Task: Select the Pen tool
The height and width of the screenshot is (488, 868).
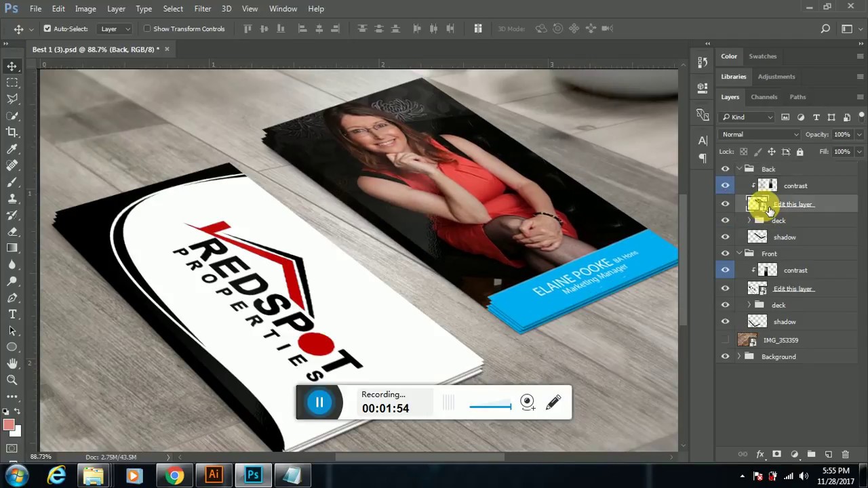Action: [12, 298]
